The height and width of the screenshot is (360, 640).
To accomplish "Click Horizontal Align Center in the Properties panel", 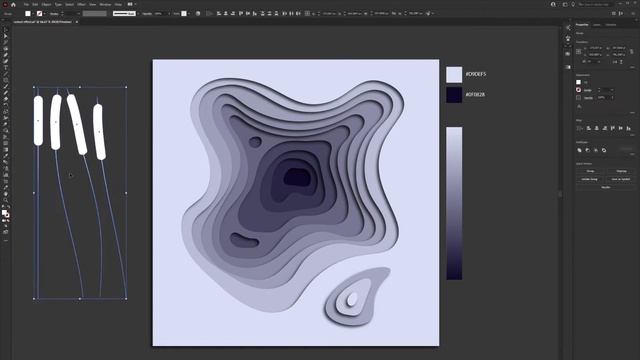I will [x=597, y=128].
